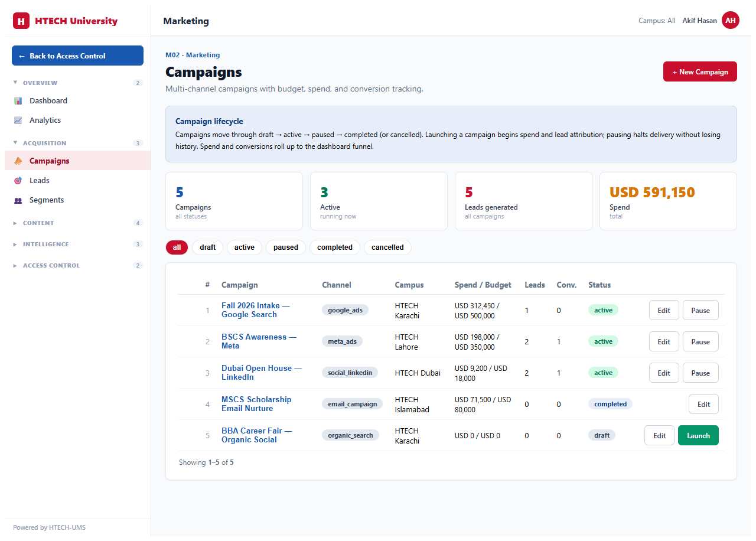Viewport: 756px width, 541px height.
Task: Open Leads in the sidebar
Action: 77,181
